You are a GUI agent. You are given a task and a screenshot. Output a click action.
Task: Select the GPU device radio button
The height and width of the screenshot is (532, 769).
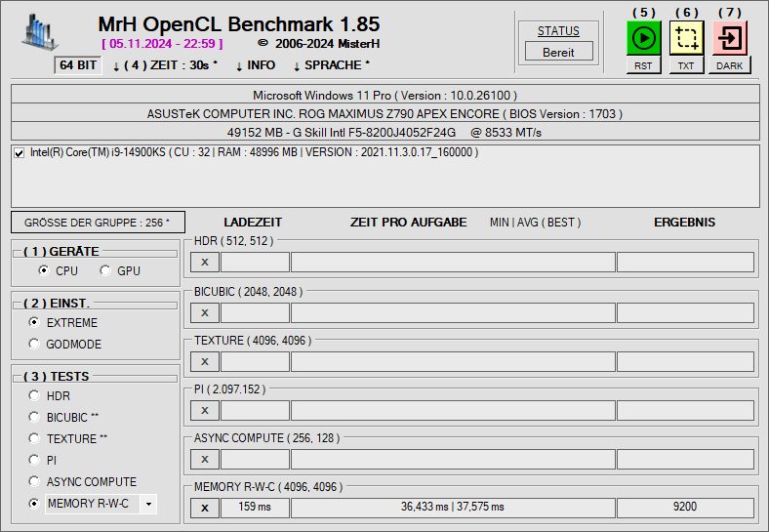[x=105, y=270]
